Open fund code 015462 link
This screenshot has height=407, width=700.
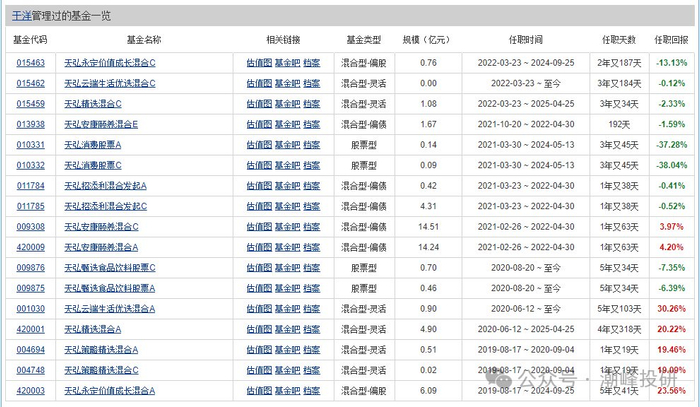[30, 83]
